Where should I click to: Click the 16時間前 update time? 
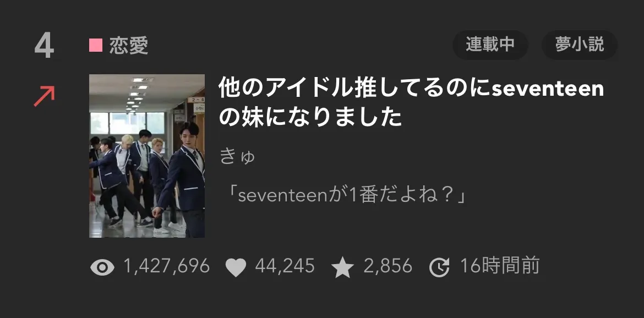coord(499,266)
